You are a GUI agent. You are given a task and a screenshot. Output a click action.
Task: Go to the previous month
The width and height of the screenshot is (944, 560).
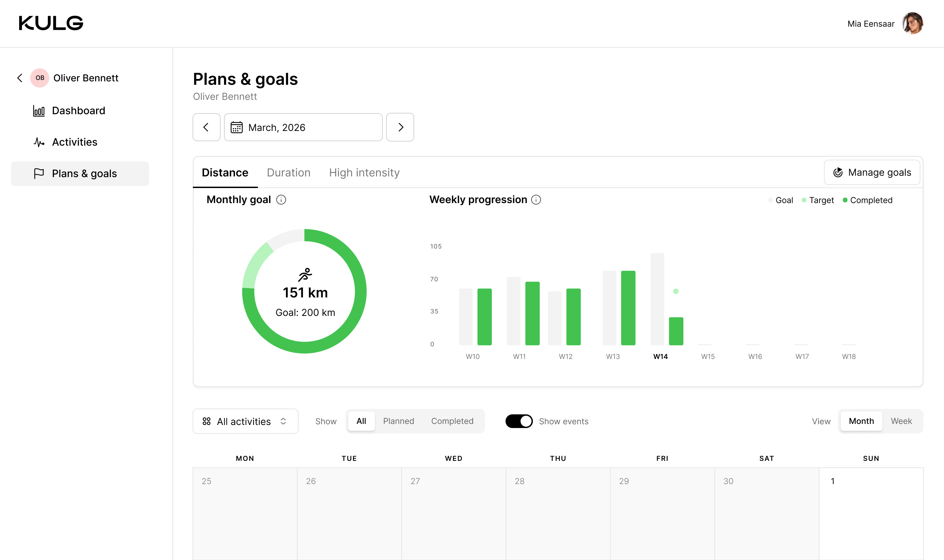tap(206, 127)
